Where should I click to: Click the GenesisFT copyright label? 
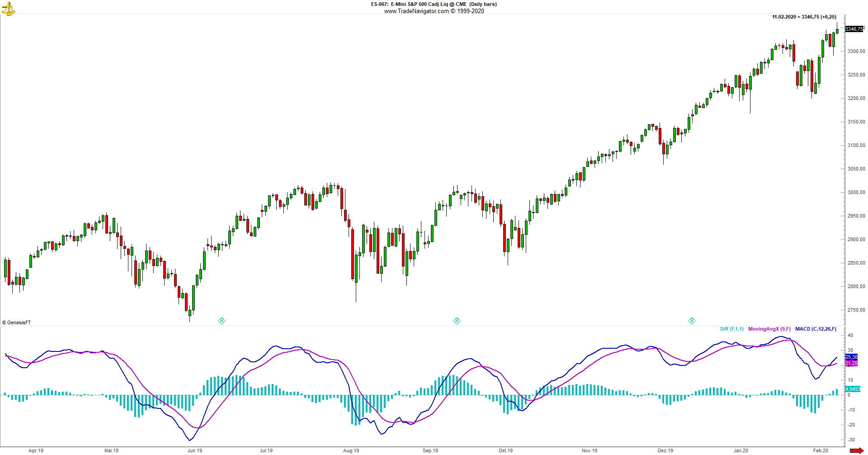pos(17,322)
